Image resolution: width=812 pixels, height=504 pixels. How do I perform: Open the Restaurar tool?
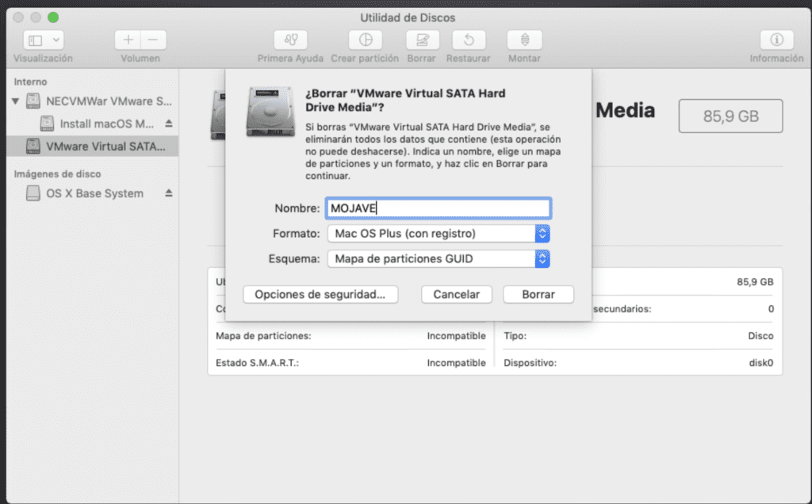point(469,40)
